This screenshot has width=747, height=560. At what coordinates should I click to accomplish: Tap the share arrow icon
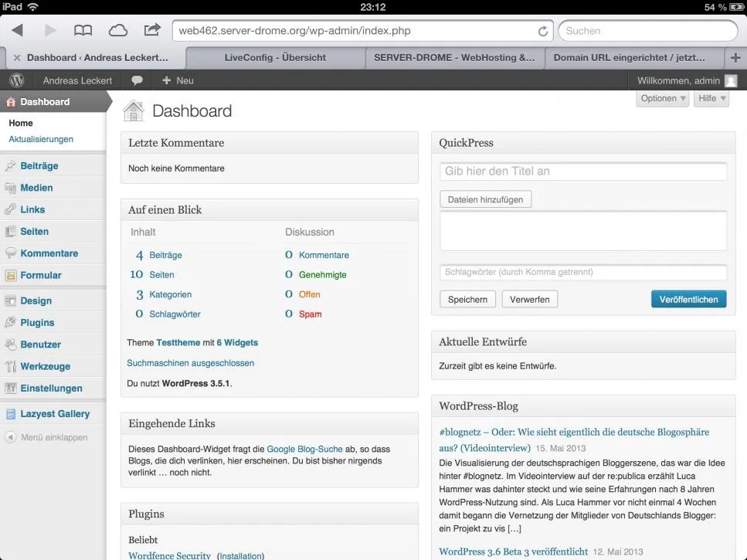coord(152,30)
